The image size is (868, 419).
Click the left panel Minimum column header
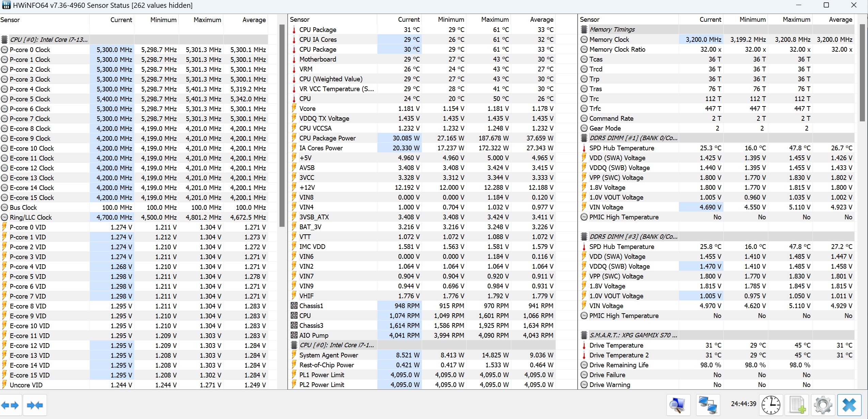[x=157, y=20]
